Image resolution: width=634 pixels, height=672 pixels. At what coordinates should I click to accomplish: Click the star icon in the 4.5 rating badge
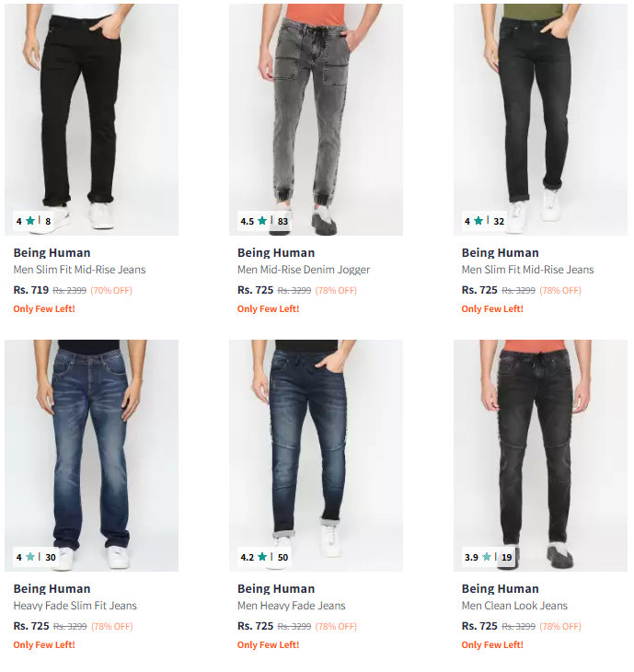pyautogui.click(x=262, y=221)
